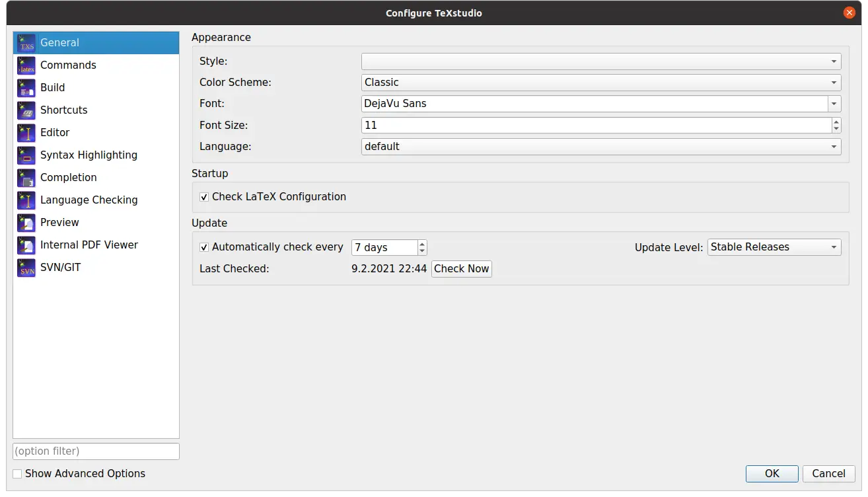Disable Automatically check every checkbox
The image size is (868, 497).
[204, 247]
